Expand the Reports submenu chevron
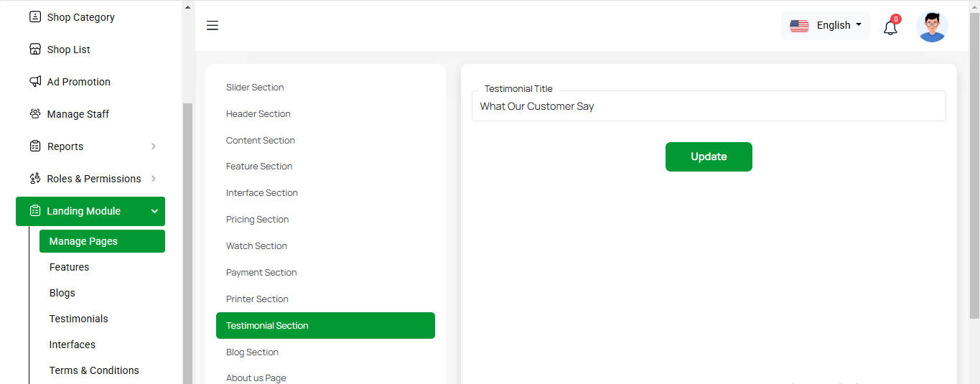The image size is (980, 384). click(154, 146)
